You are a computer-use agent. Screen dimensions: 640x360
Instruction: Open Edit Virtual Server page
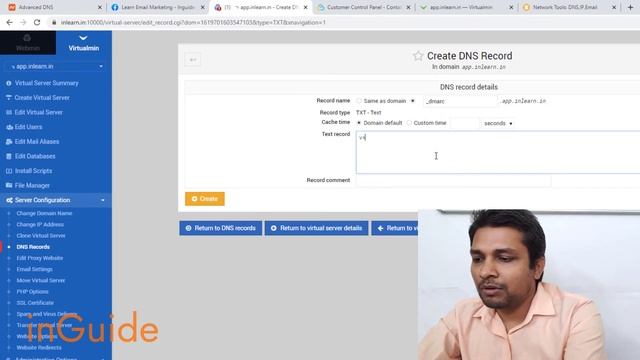tap(39, 112)
